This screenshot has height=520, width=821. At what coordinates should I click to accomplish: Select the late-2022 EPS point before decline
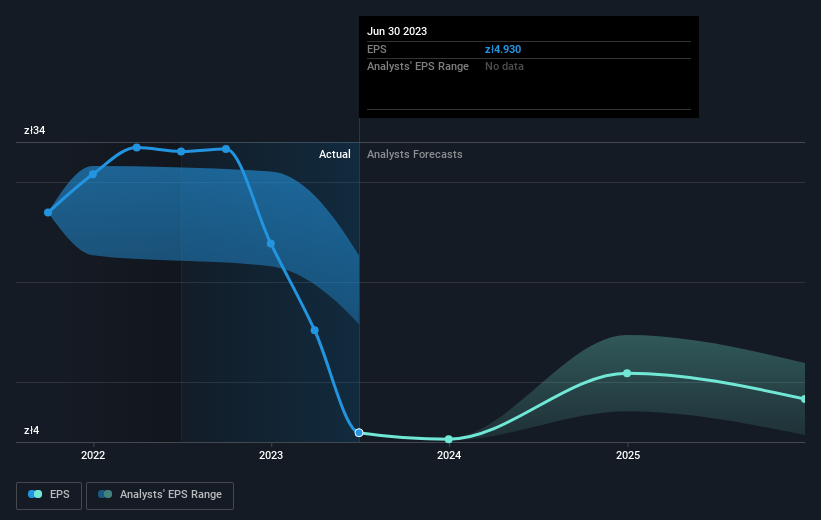pos(226,149)
